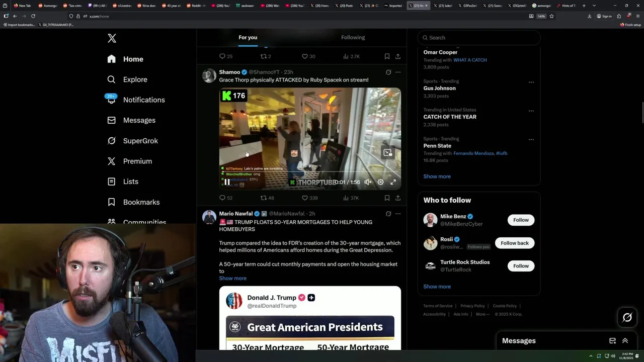Screen dimensions: 644x362
Task: Open Trump's Great American Presidents image
Action: (x=310, y=318)
